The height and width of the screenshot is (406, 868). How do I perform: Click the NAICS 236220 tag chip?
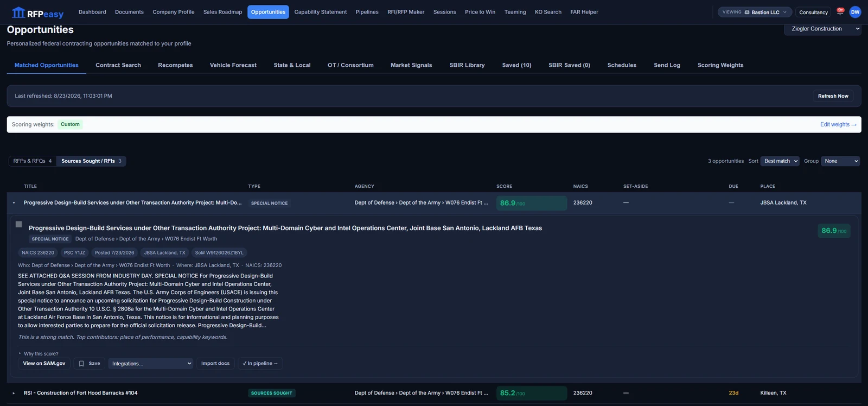click(x=38, y=253)
